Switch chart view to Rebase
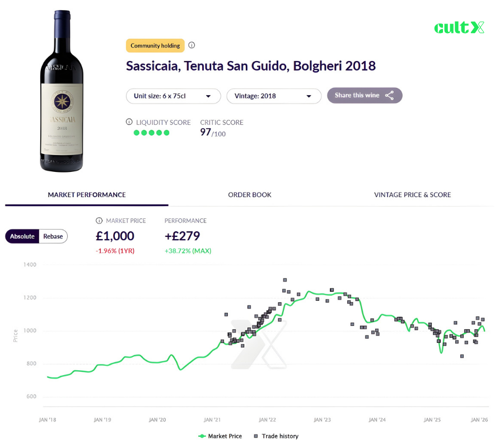Screen dimensions: 504x448 coord(53,236)
